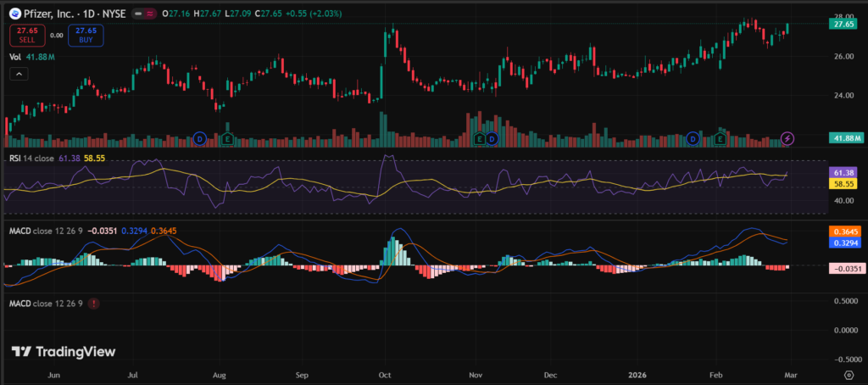Click the orange 0.3645 MACD signal value tag
This screenshot has height=385, width=868.
[x=842, y=231]
